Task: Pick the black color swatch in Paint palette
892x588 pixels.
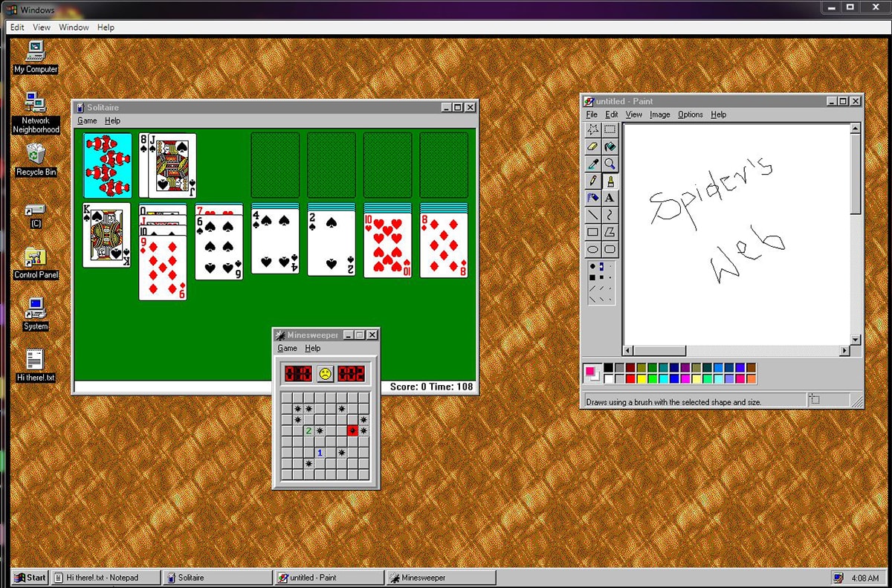Action: [x=609, y=368]
